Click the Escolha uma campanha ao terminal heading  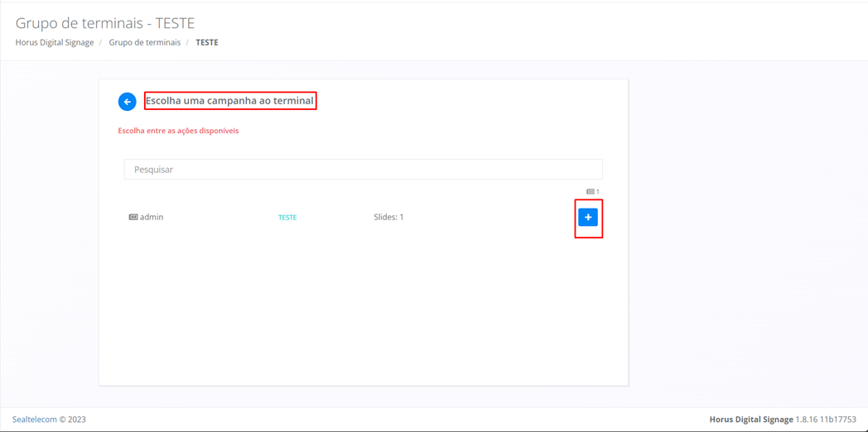pyautogui.click(x=229, y=101)
